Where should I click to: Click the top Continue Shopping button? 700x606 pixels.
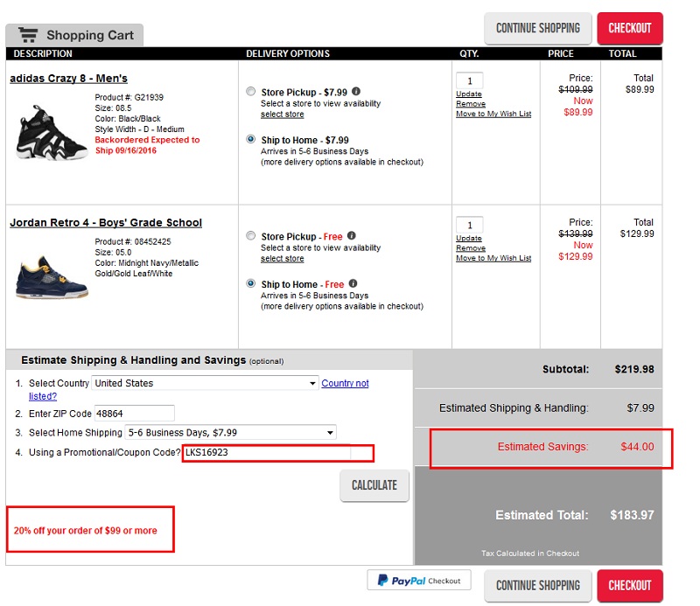538,28
